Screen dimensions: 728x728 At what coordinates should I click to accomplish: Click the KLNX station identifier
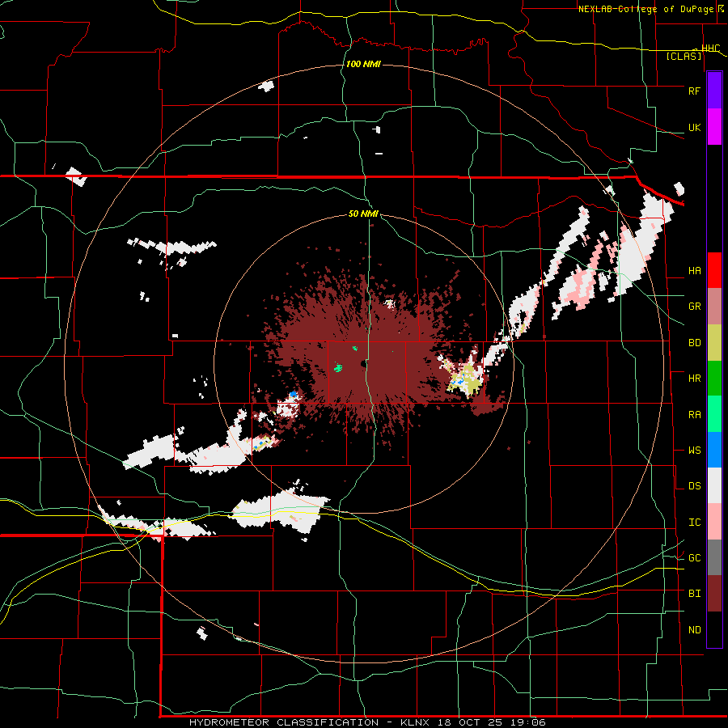click(416, 722)
